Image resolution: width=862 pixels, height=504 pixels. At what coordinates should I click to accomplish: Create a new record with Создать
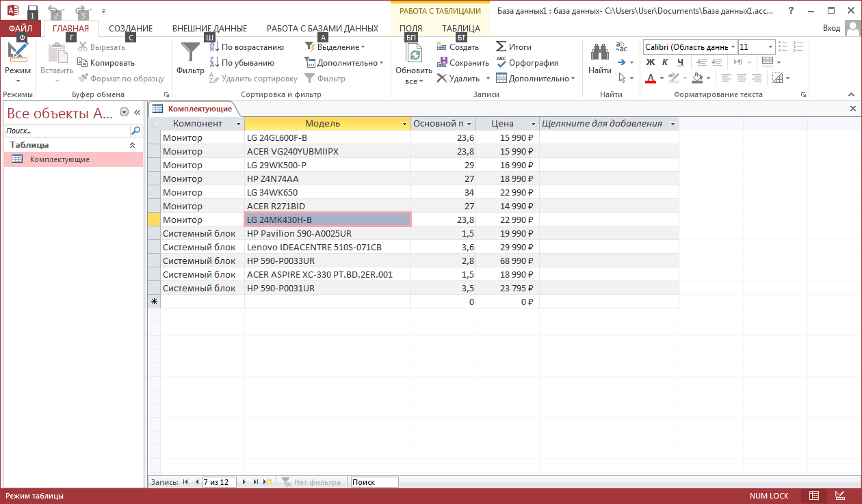(458, 47)
